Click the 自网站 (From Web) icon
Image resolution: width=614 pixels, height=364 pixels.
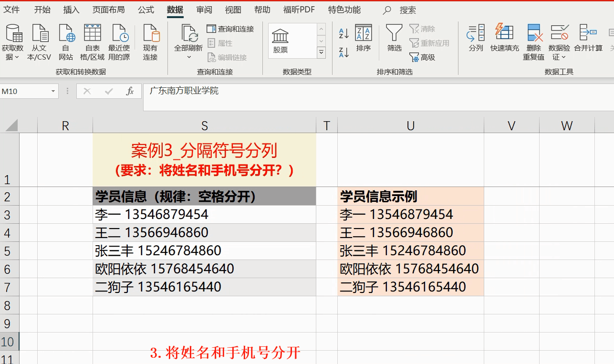coord(66,42)
